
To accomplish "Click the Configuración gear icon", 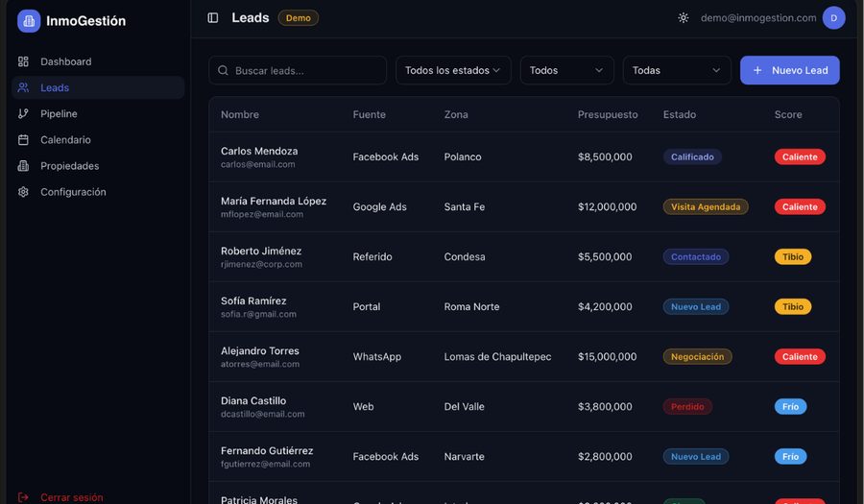I will tap(23, 192).
